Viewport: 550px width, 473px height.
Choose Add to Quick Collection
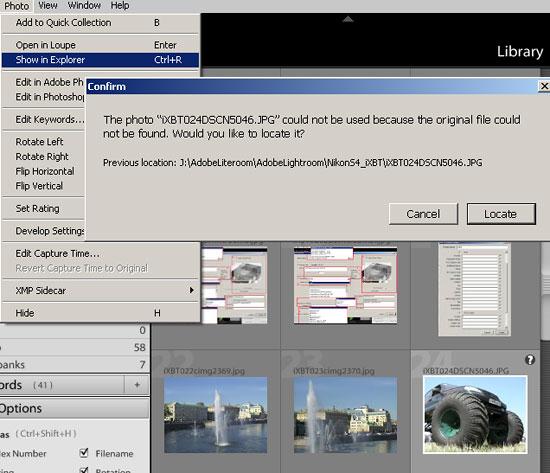click(x=101, y=23)
